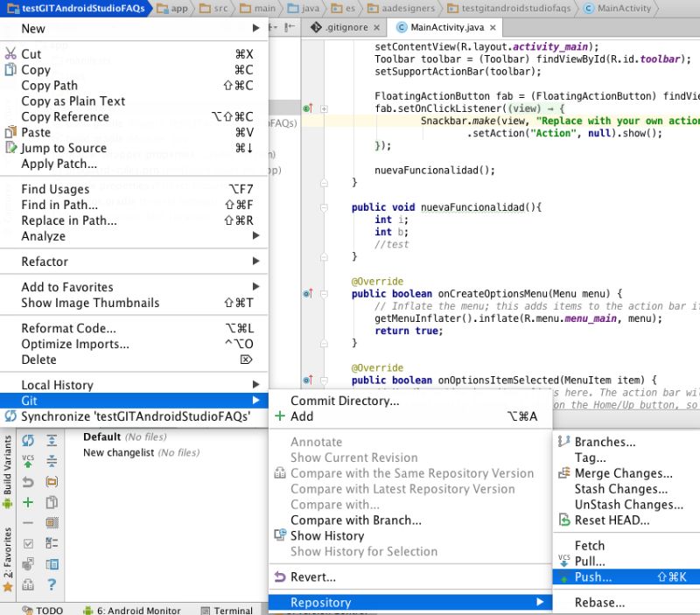
Task: Click the app breadcrumb in navigation bar
Action: tap(172, 8)
